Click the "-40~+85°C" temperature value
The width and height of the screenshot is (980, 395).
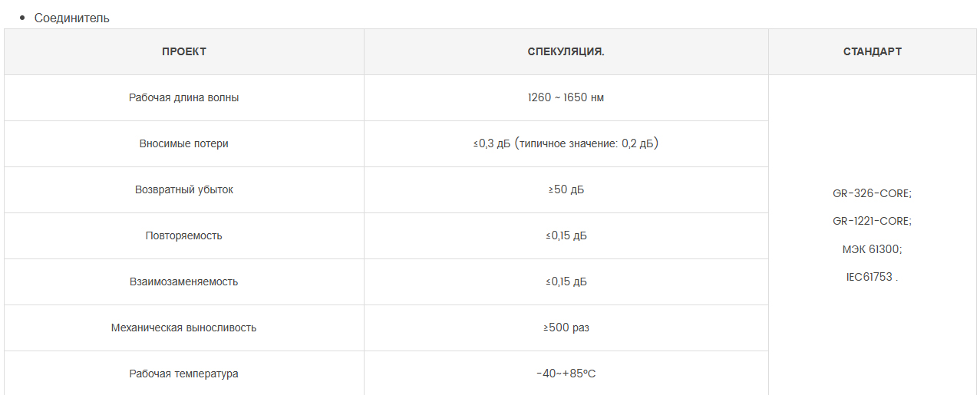[566, 374]
